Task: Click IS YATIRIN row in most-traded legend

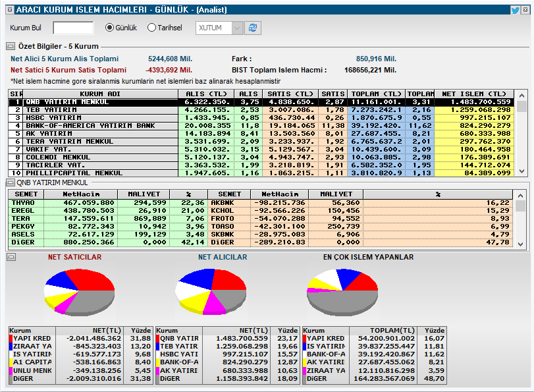Action: coord(374,347)
